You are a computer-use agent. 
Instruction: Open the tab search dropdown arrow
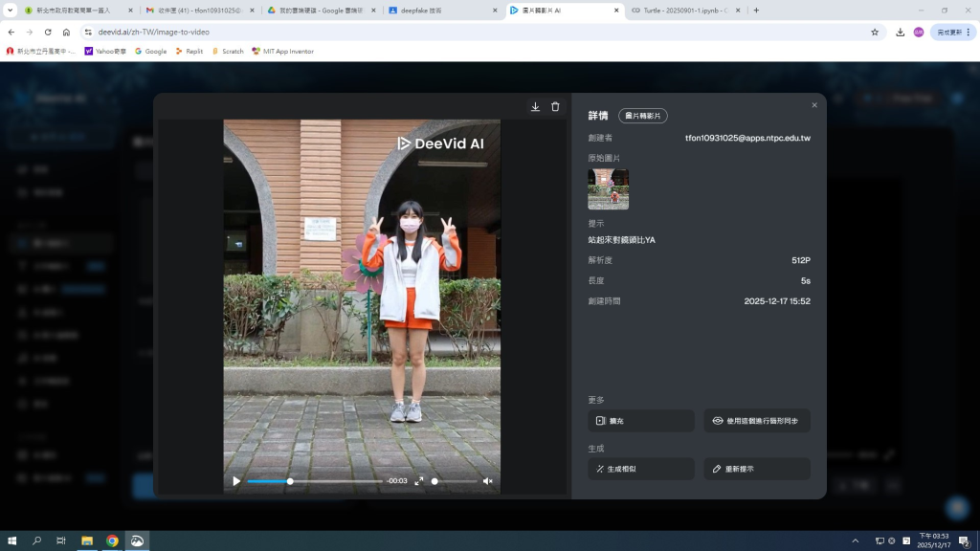pos(11,11)
